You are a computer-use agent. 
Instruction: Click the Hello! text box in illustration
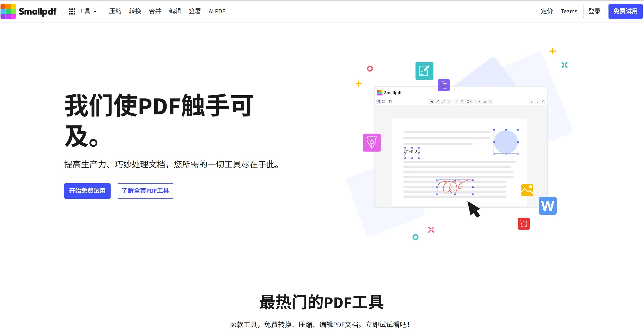(x=412, y=153)
